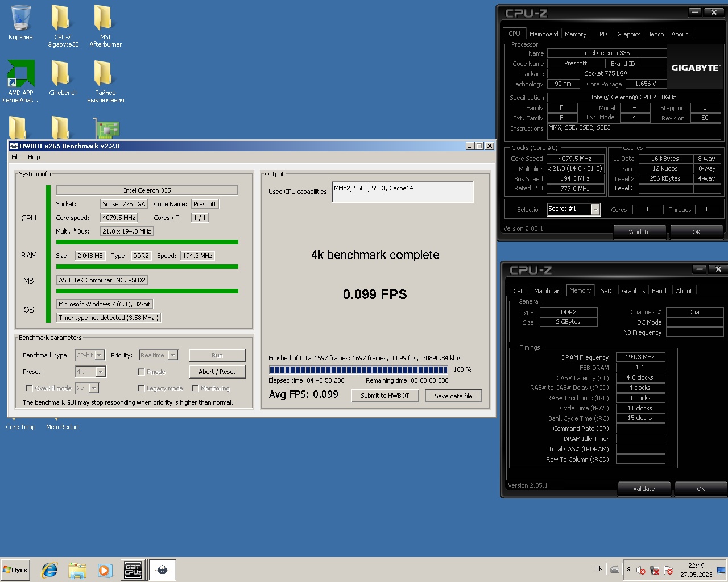Click the keyboard icon in the language bar
The image size is (728, 582).
[615, 569]
